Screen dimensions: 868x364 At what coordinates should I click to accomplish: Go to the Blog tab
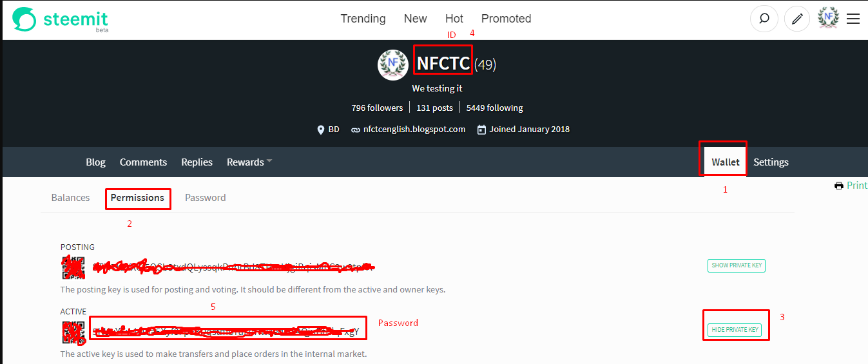click(95, 162)
